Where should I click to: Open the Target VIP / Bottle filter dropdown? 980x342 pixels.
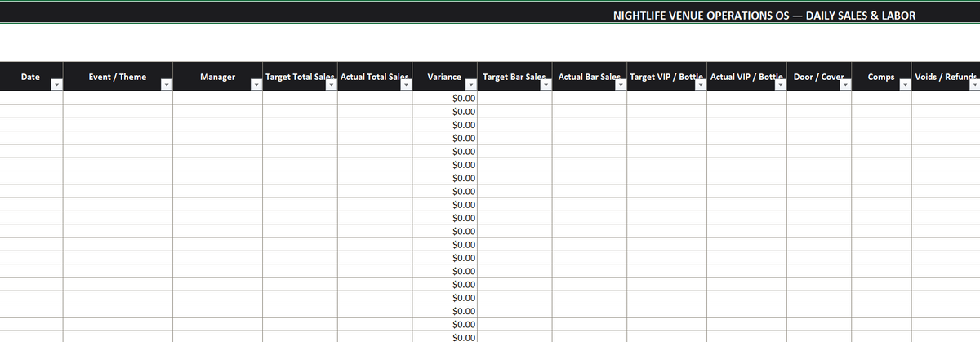click(701, 84)
